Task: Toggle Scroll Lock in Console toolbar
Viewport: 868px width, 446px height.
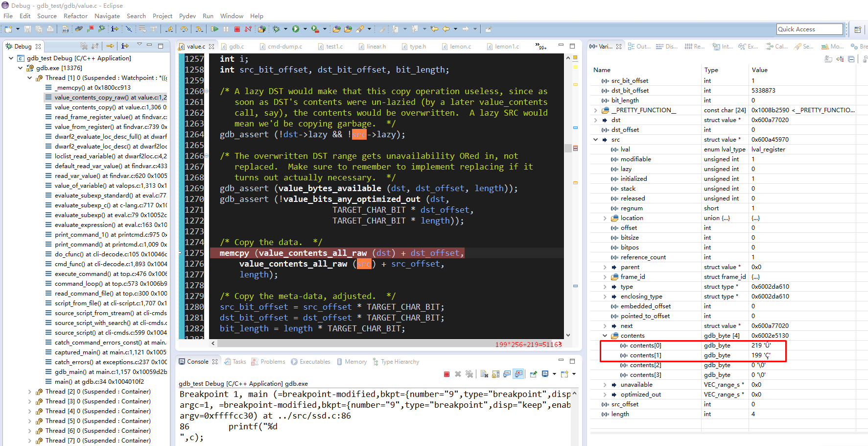Action: tap(495, 374)
